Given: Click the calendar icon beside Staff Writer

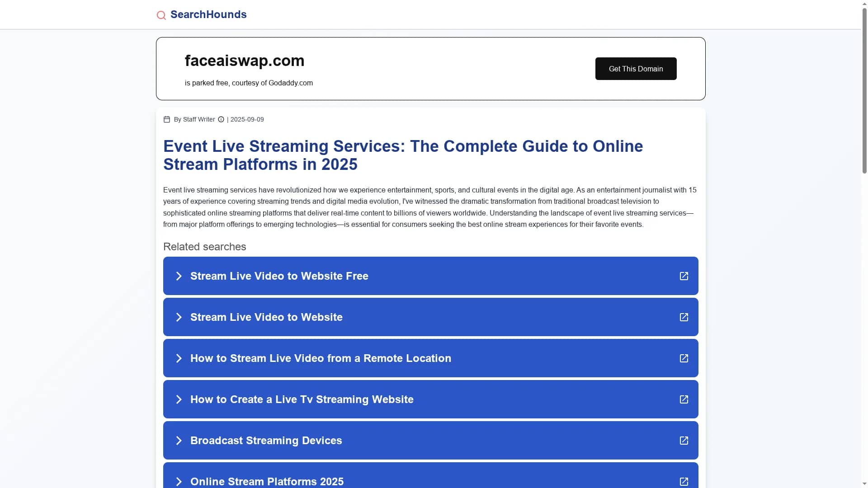Looking at the screenshot, I should (x=167, y=119).
